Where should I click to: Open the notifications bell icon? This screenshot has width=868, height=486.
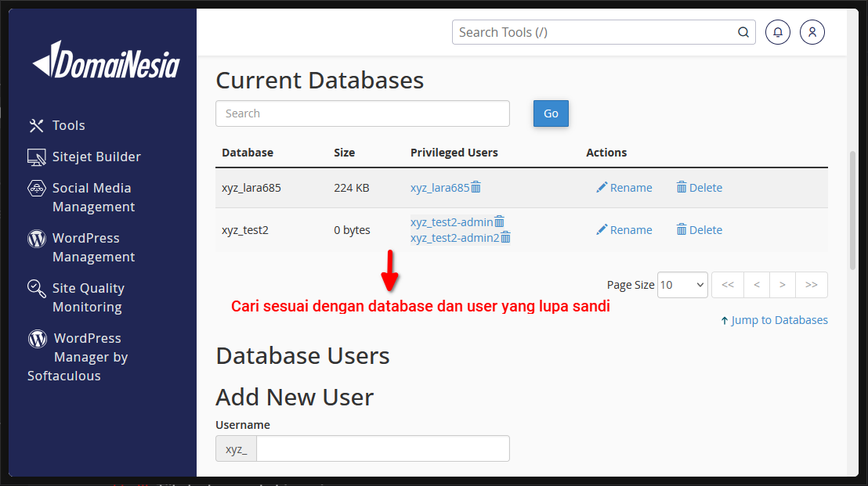(777, 31)
